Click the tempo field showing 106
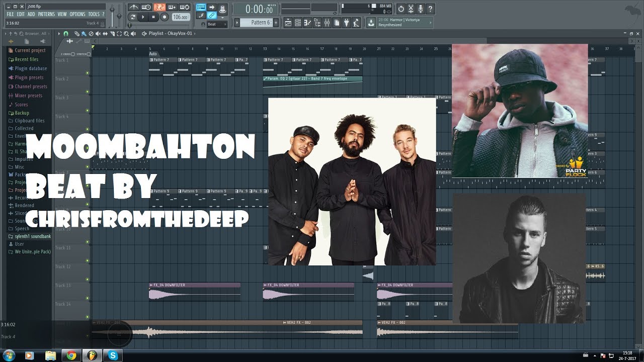This screenshot has height=362, width=644. pos(181,17)
